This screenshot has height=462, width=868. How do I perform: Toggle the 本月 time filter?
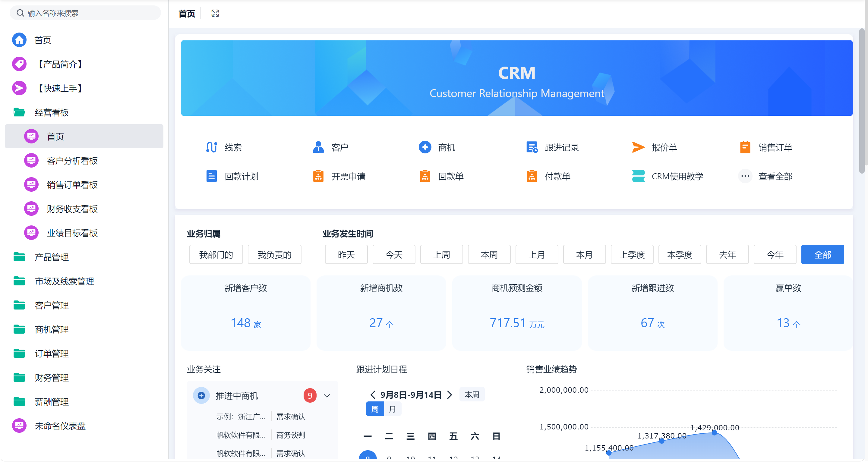click(584, 255)
